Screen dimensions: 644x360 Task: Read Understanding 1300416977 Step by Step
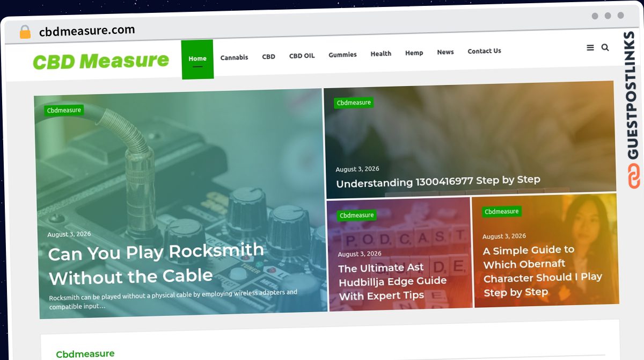point(438,182)
